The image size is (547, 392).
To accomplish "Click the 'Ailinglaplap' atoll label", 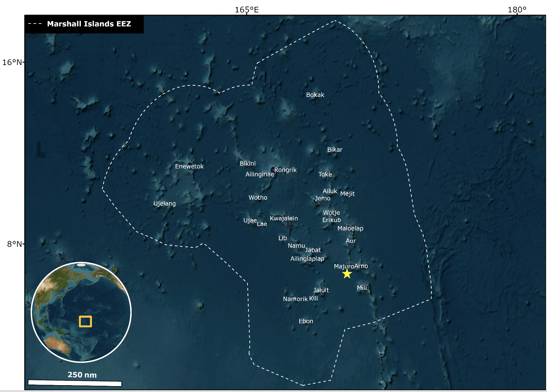I will (307, 259).
